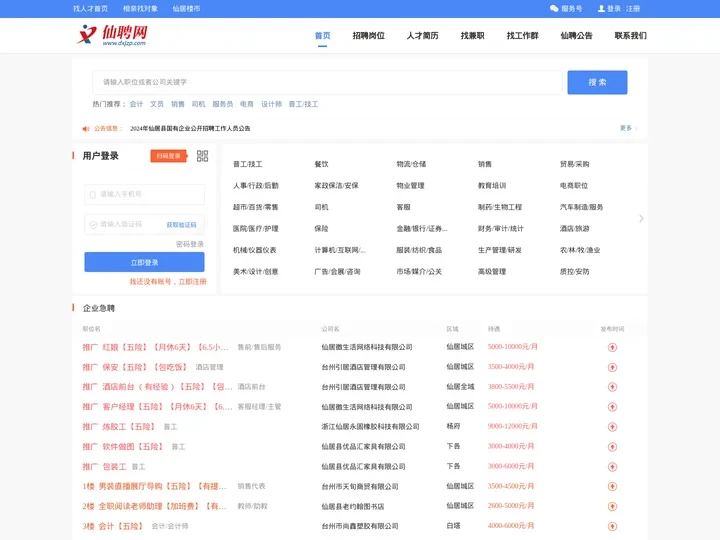Click top arrow icon for 酒店前台 job row
720x540 pixels.
coord(612,387)
